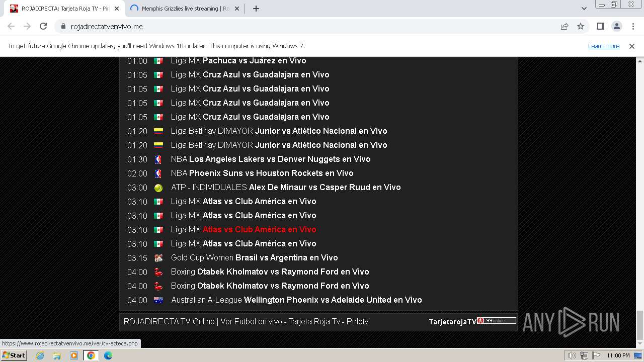
Task: Close the Memphis Grizzlies tab
Action: [x=237, y=9]
